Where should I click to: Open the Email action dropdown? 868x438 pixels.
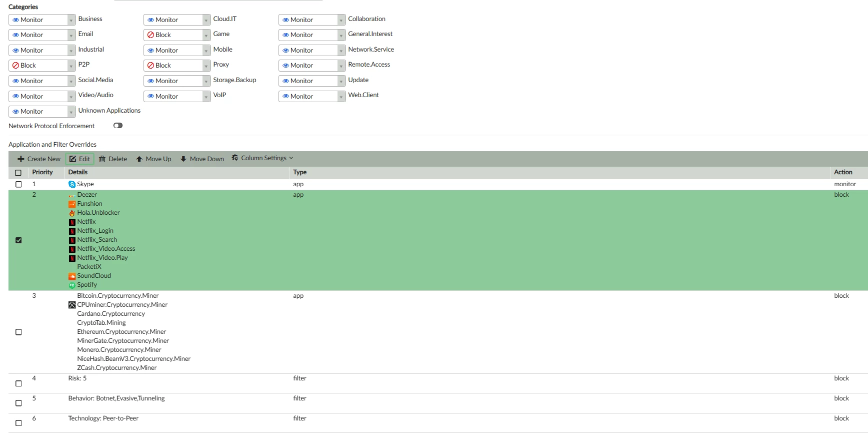click(42, 35)
